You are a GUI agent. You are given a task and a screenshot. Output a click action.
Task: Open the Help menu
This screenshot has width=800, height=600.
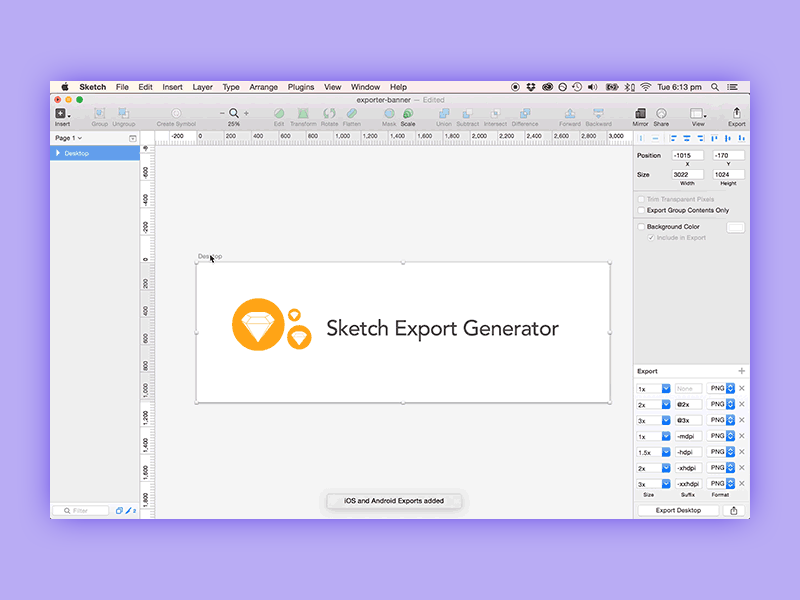click(398, 87)
